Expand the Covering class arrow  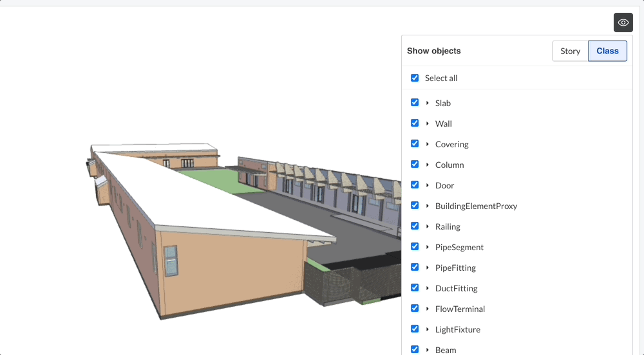[x=427, y=144]
